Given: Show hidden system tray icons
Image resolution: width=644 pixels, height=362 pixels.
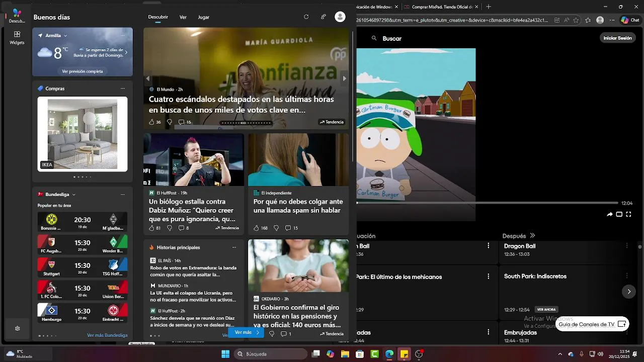Looking at the screenshot, I should (x=560, y=354).
